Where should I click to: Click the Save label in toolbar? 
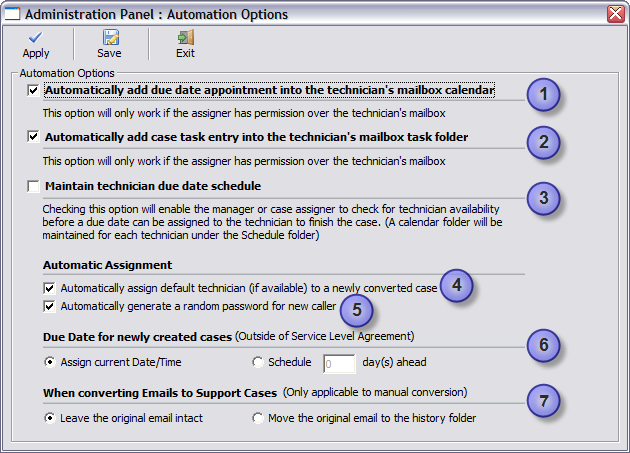click(x=109, y=53)
